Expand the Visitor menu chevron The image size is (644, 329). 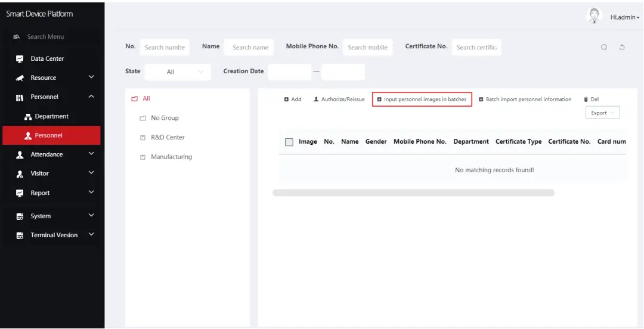tap(91, 173)
